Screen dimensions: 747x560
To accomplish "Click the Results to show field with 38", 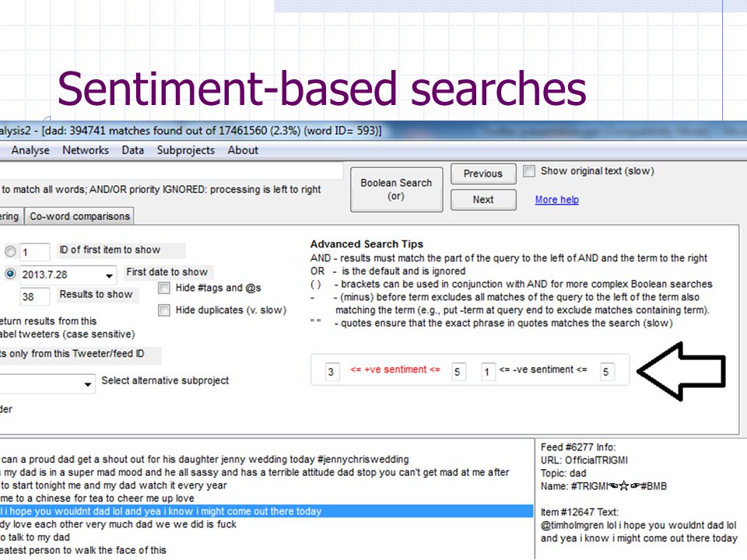I will [34, 296].
